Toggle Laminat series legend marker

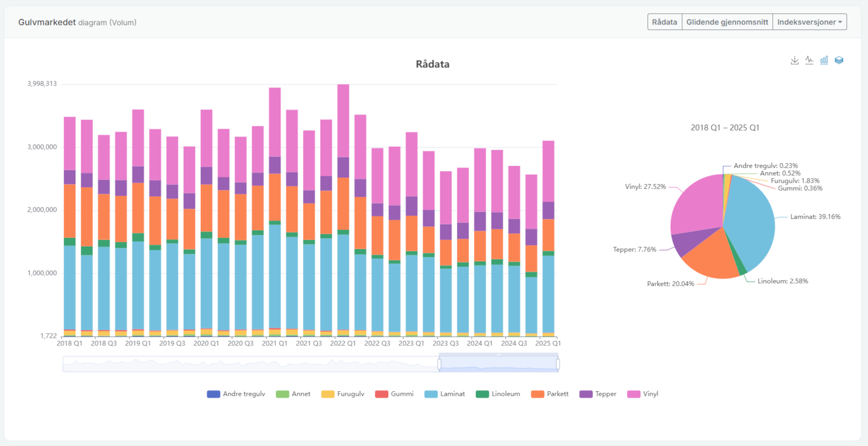tap(431, 394)
